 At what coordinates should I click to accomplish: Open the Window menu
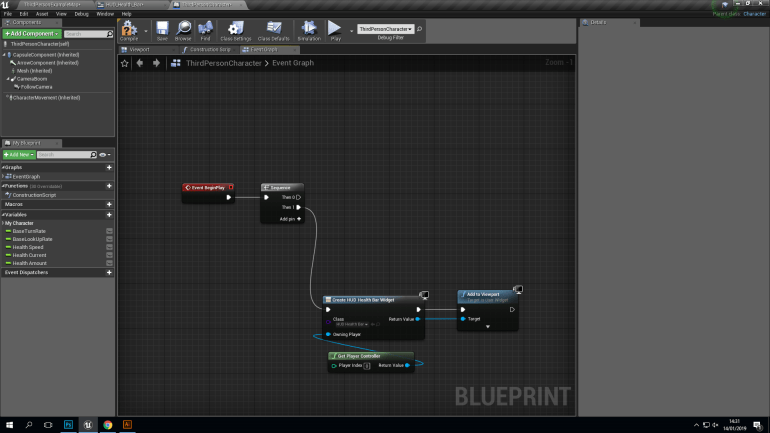[x=105, y=14]
